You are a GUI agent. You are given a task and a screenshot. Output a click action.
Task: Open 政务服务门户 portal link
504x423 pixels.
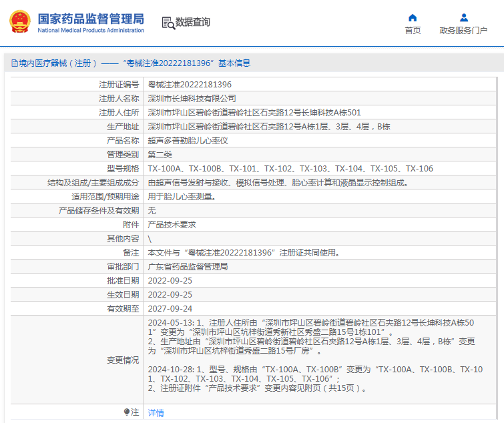pyautogui.click(x=463, y=31)
